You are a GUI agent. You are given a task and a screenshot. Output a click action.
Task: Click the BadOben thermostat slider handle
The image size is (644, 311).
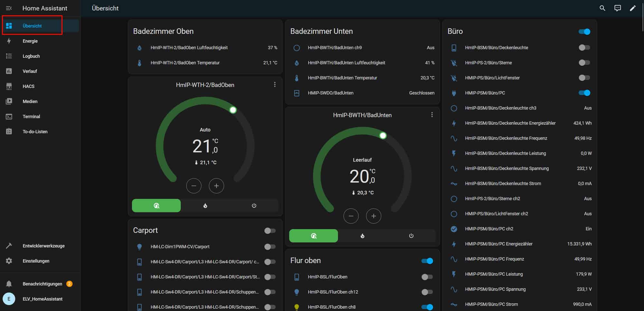pyautogui.click(x=233, y=110)
